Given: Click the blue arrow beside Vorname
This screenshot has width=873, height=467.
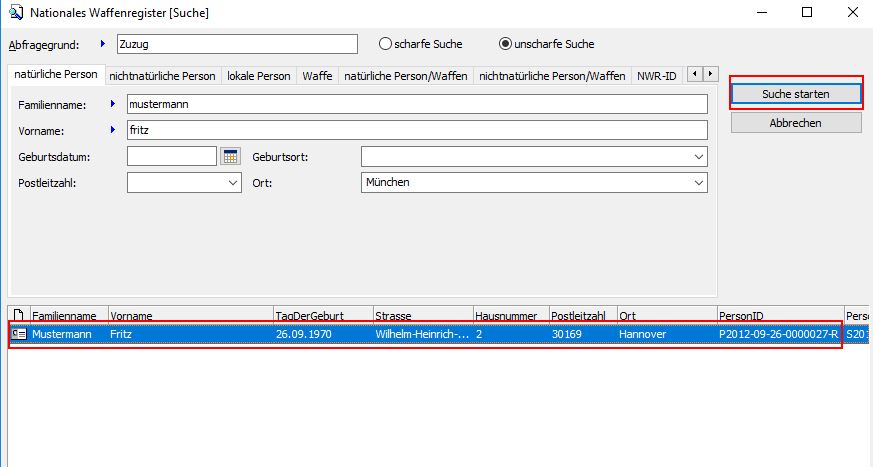Looking at the screenshot, I should [x=113, y=130].
